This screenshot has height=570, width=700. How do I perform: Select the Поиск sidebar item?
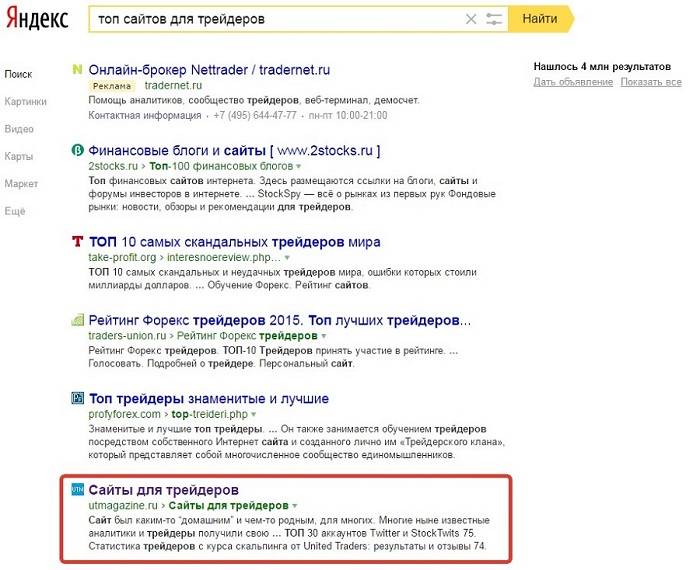(x=18, y=75)
